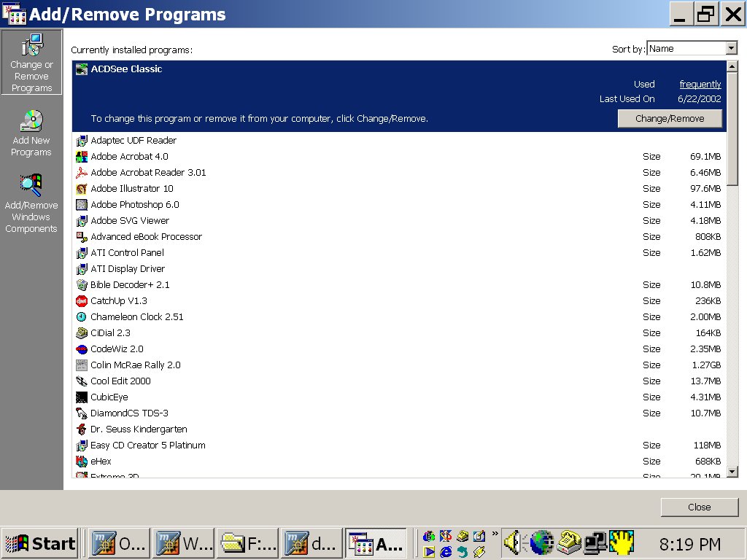
Task: Click the Close button
Action: pyautogui.click(x=699, y=507)
